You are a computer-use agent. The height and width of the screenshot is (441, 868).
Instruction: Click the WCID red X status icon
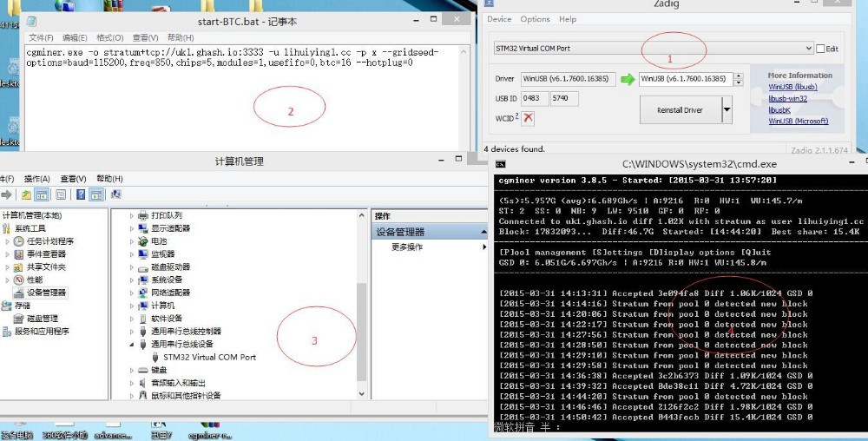(528, 118)
